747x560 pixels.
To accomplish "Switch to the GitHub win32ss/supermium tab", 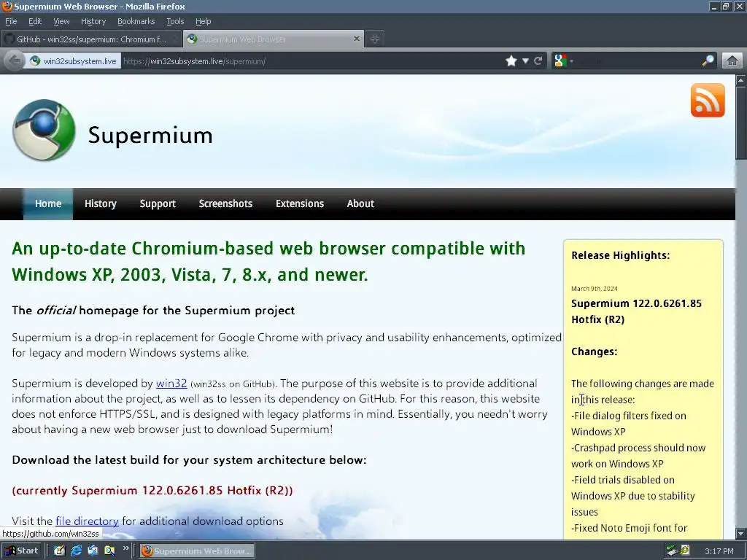I will coord(91,39).
